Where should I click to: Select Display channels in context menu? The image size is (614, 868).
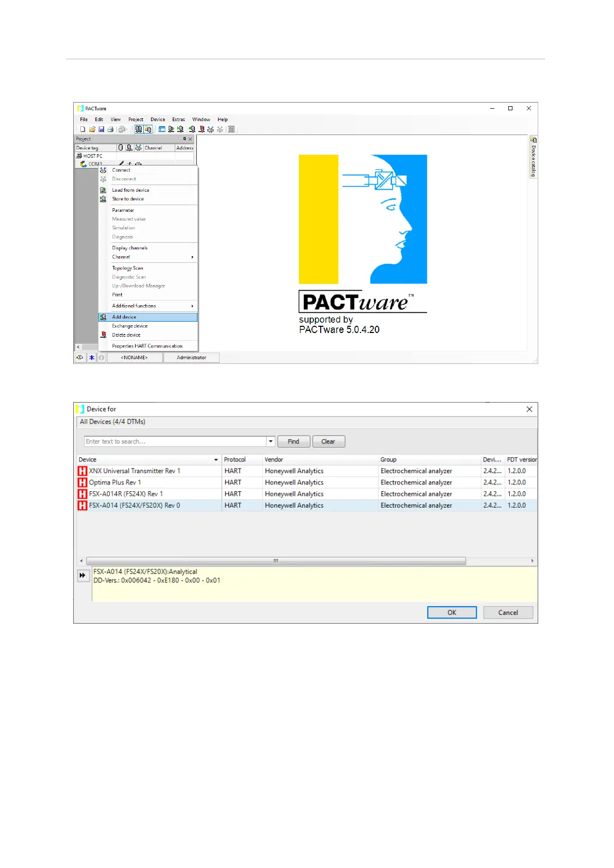tap(148, 248)
